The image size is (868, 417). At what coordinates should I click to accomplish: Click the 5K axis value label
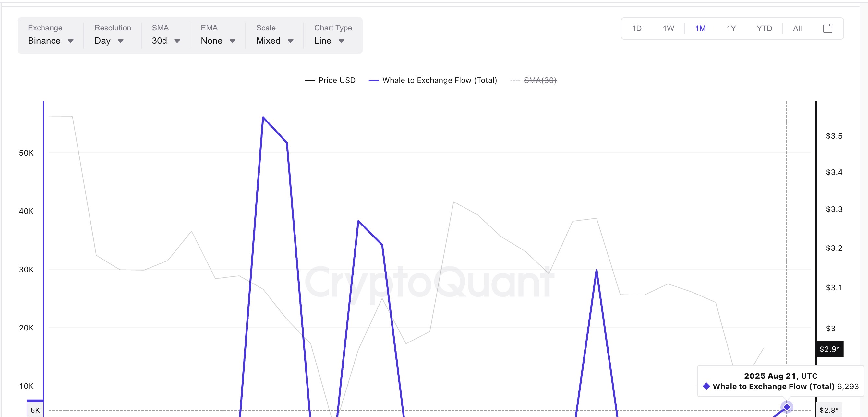point(35,410)
